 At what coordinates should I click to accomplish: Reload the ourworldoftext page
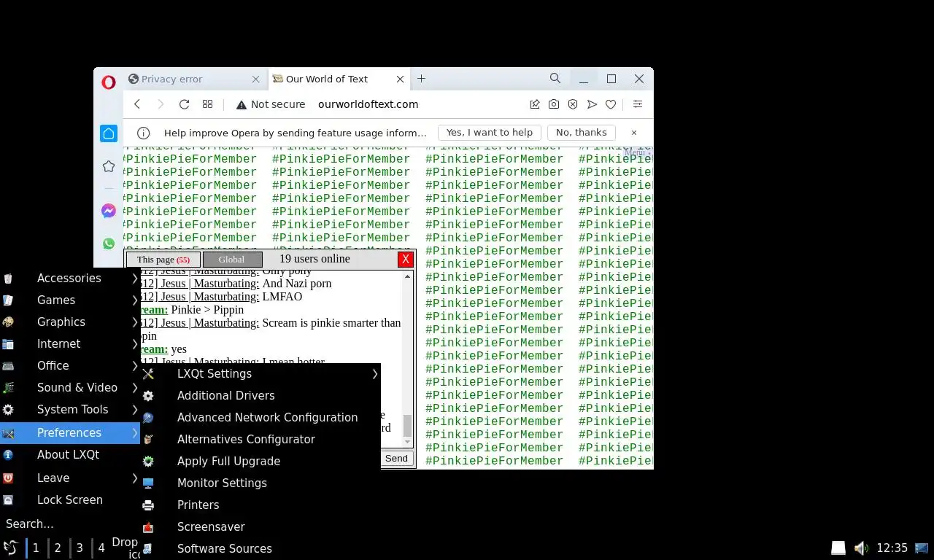tap(184, 104)
